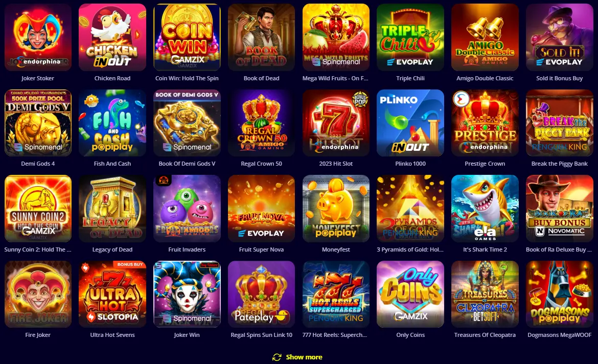Open the Dogmasons MegaWOOF tile
The height and width of the screenshot is (364, 598).
(x=560, y=294)
